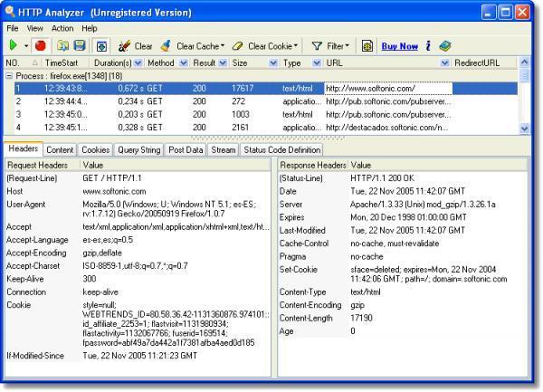This screenshot has height=392, width=543.
Task: Sort by the TimeStart column header
Action: [65, 63]
